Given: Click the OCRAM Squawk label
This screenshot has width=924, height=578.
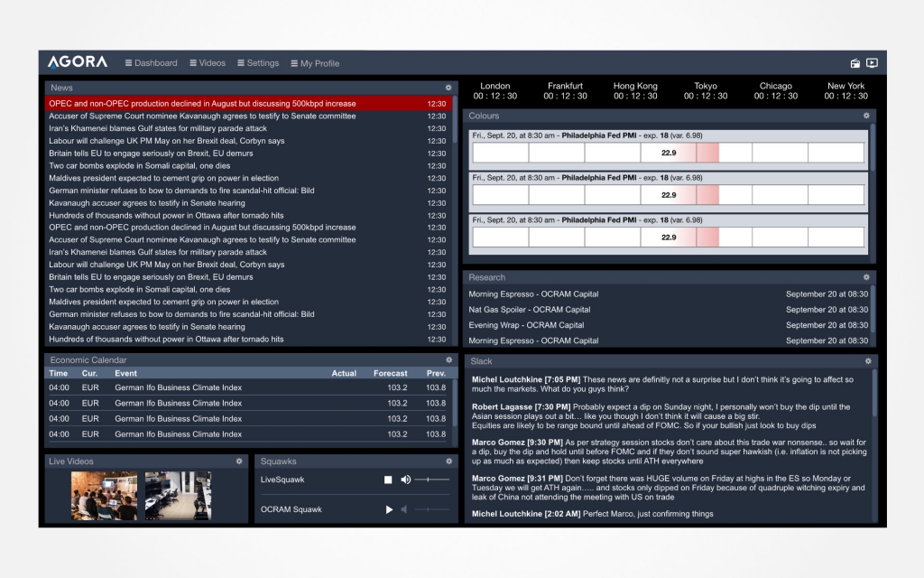Looking at the screenshot, I should click(x=291, y=509).
